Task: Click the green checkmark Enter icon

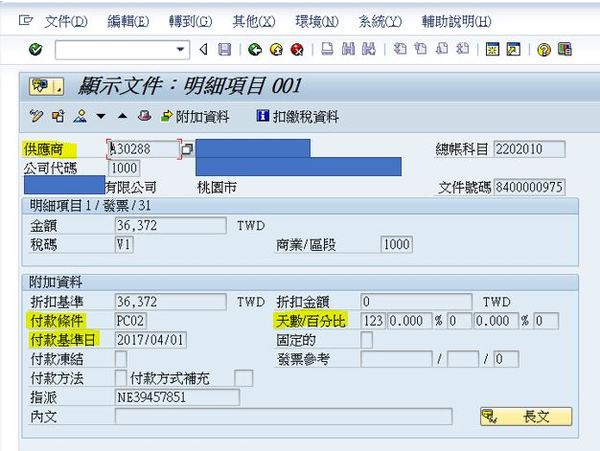Action: click(36, 49)
